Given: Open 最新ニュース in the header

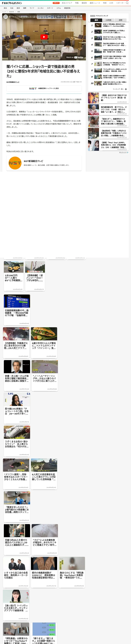Looking at the screenshot, I should pos(95,3).
